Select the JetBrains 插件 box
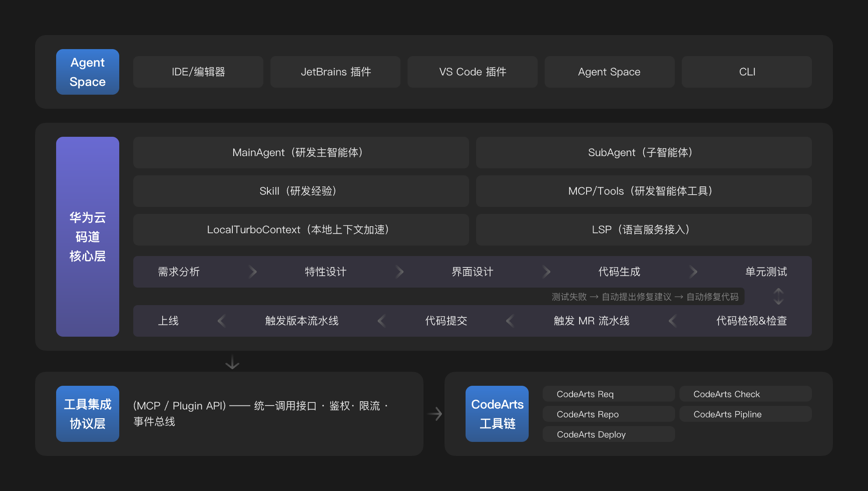Screen dimensions: 868x491 point(335,72)
